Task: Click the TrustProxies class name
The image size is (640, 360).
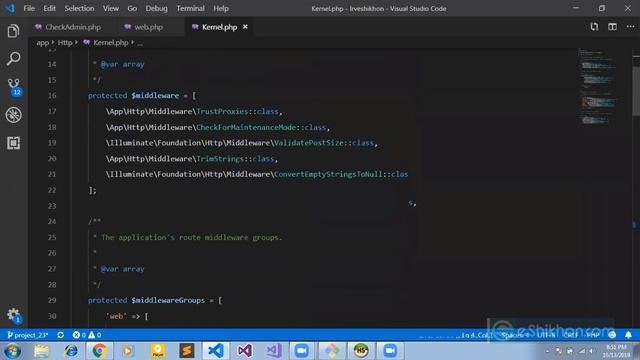Action: pos(222,111)
